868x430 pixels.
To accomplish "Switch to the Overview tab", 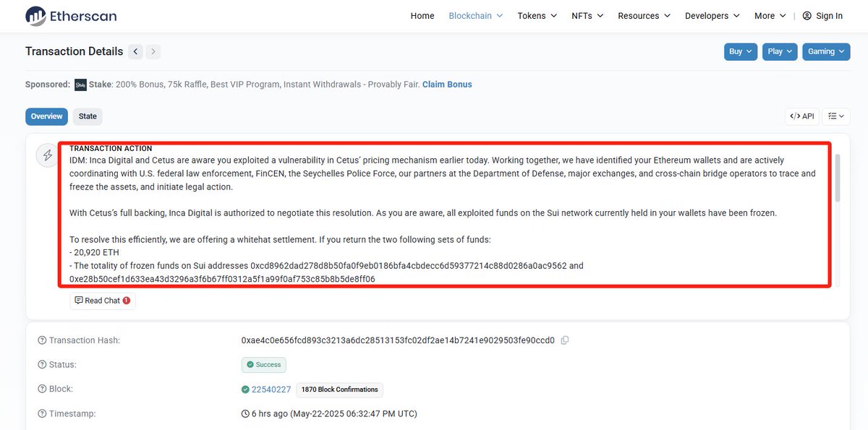I will (x=46, y=116).
